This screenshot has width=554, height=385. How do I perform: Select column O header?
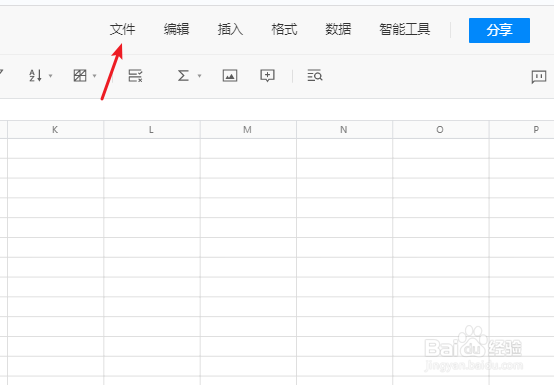(441, 130)
